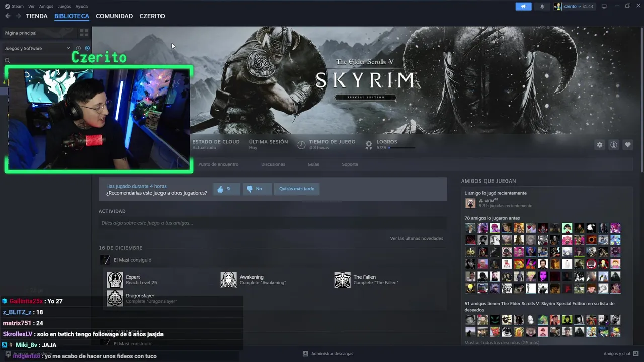Open the Punto de encuentro tab
The width and height of the screenshot is (644, 362).
[x=218, y=164]
